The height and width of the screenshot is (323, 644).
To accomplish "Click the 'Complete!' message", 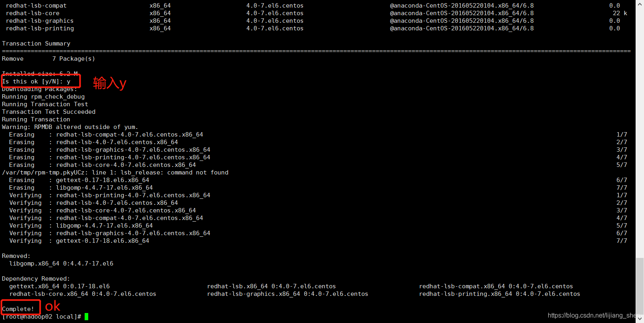I will point(18,309).
